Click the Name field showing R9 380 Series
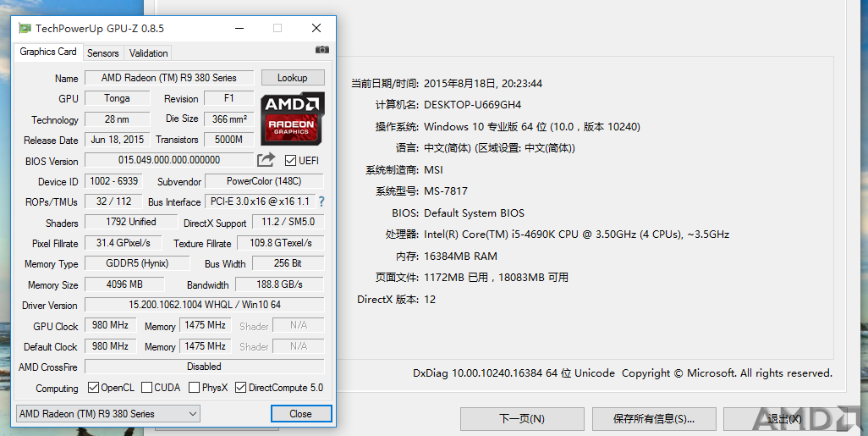 [x=169, y=78]
